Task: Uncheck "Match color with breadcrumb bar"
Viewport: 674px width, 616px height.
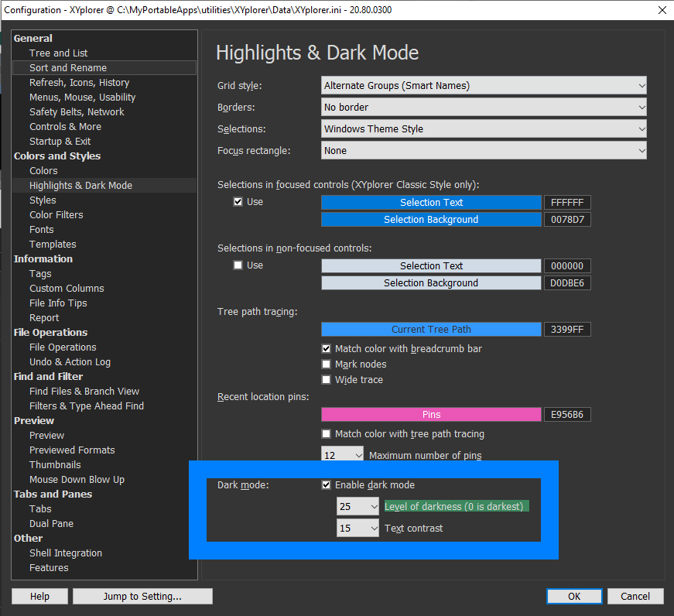Action: point(327,348)
